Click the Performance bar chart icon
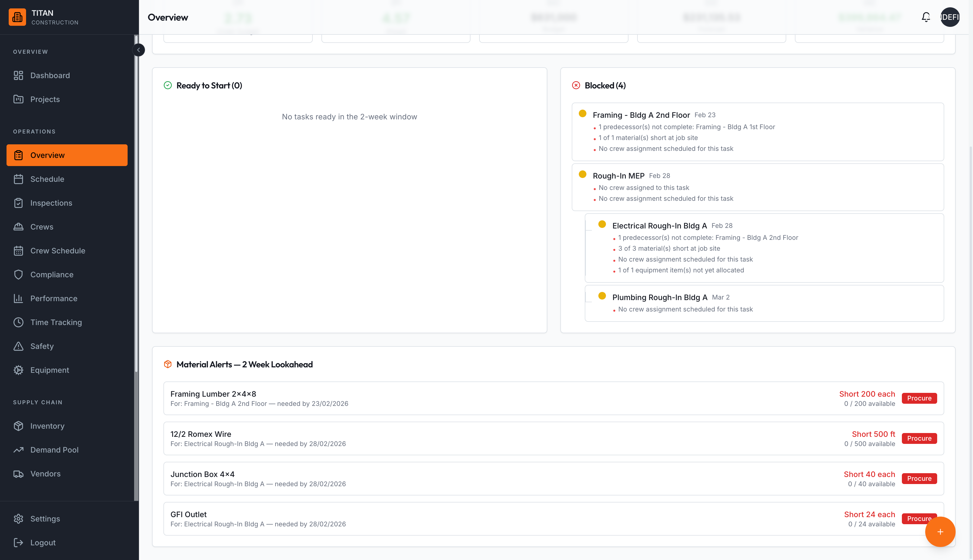Viewport: 973px width, 560px height. (x=18, y=298)
